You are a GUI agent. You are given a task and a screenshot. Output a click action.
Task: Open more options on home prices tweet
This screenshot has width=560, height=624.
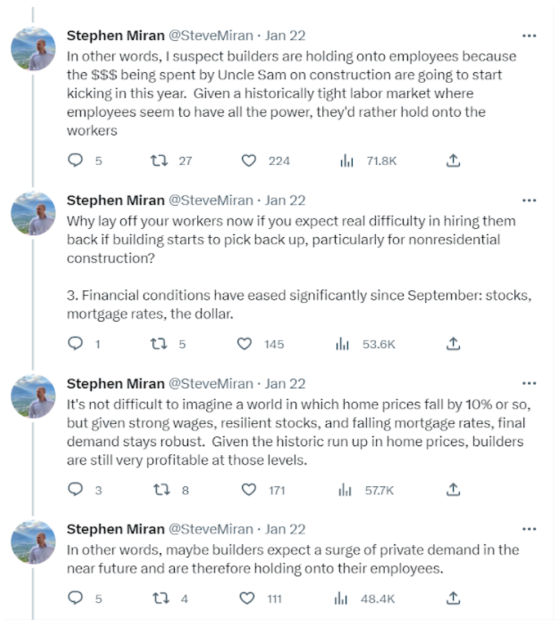529,383
